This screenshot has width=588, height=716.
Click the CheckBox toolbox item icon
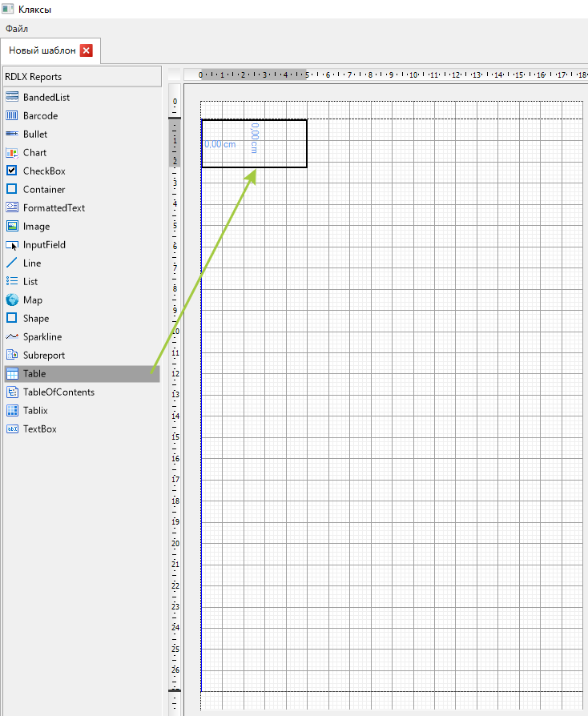pyautogui.click(x=12, y=171)
